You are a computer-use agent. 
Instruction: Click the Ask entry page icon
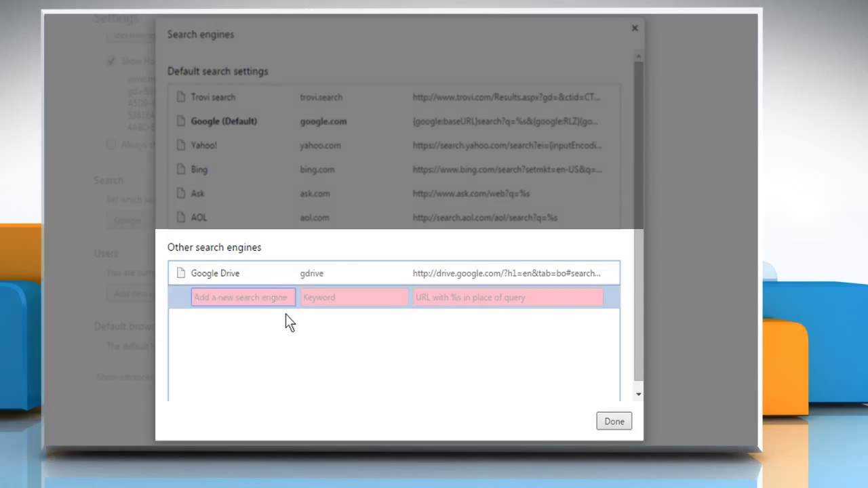tap(180, 193)
